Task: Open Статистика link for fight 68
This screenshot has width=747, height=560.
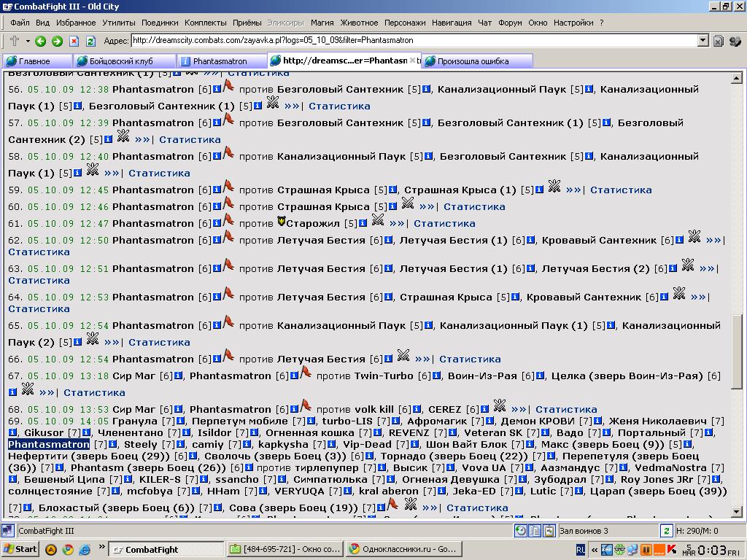Action: [x=566, y=410]
